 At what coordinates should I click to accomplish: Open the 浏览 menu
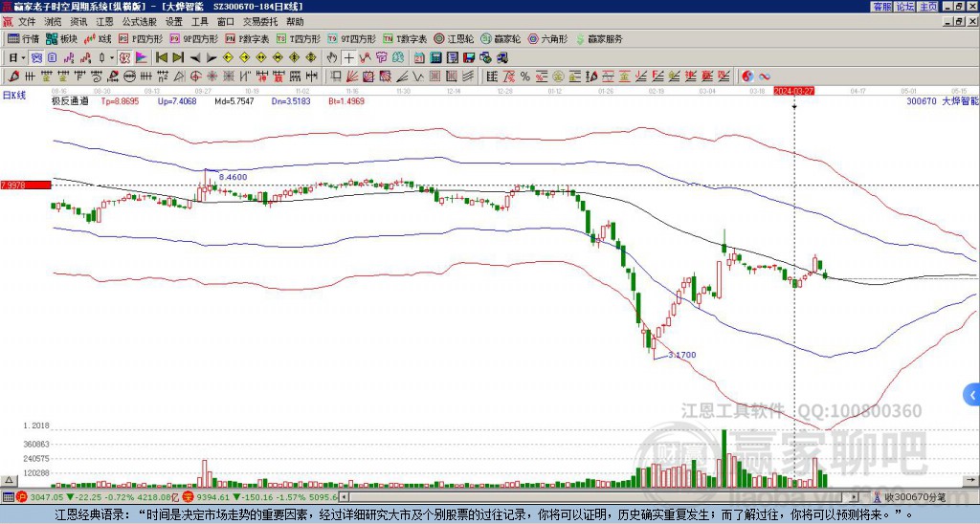tap(53, 22)
